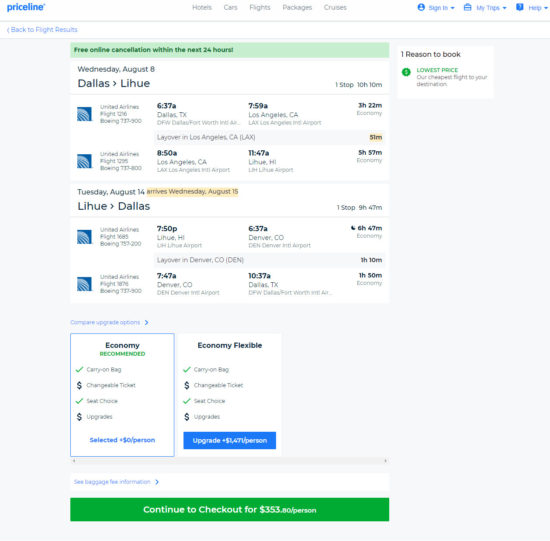Image resolution: width=550 pixels, height=541 pixels.
Task: Select the Economy Flexible fare card heading
Action: pyautogui.click(x=230, y=345)
